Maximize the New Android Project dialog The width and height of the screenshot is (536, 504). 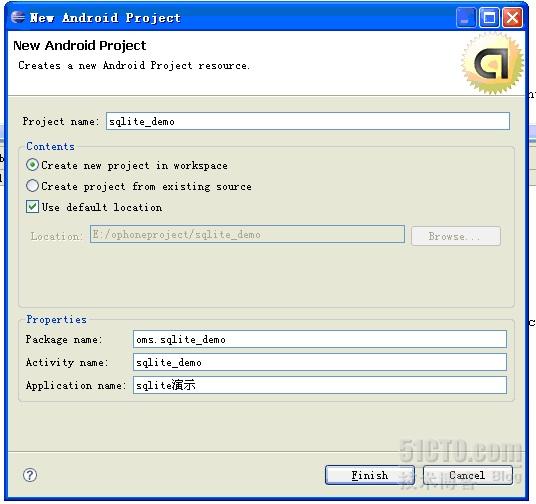coord(489,17)
